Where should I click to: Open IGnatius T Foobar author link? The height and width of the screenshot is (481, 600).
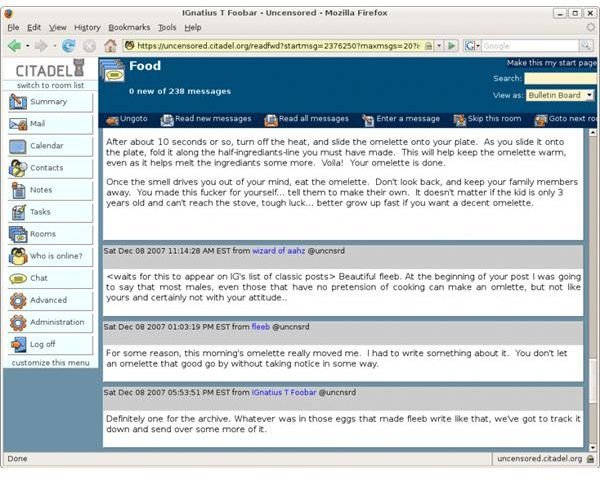pyautogui.click(x=284, y=393)
